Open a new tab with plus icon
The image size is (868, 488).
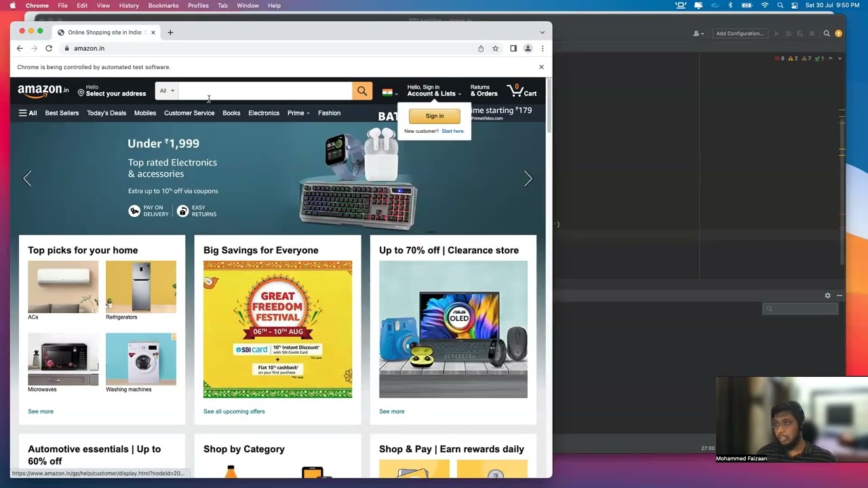coord(170,32)
